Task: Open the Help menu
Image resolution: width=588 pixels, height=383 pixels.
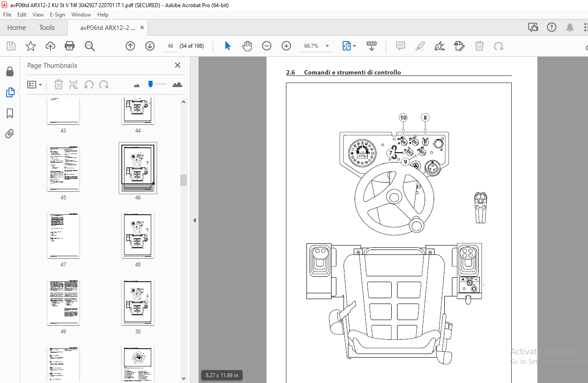Action: (x=103, y=15)
